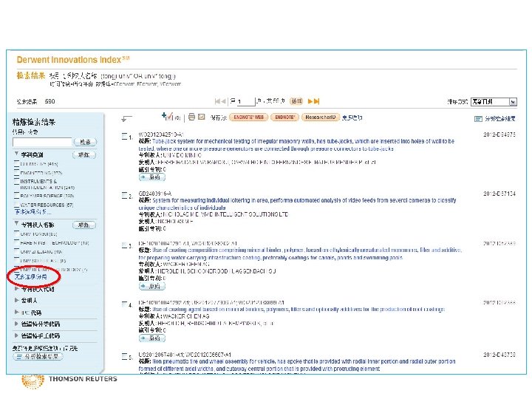Go to the previous results page
This screenshot has width=532, height=399.
[x=223, y=101]
